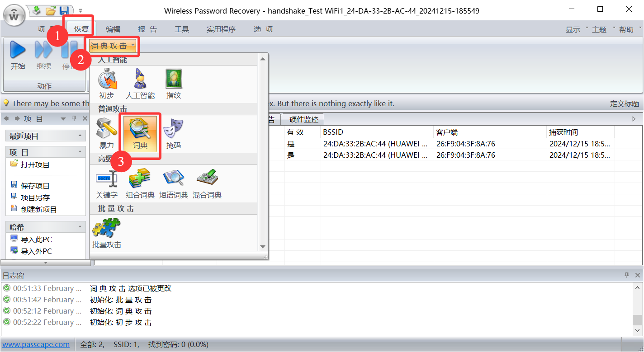The height and width of the screenshot is (352, 644).
Task: Click the 捕获时间 (Capture time) column header
Action: pos(581,132)
